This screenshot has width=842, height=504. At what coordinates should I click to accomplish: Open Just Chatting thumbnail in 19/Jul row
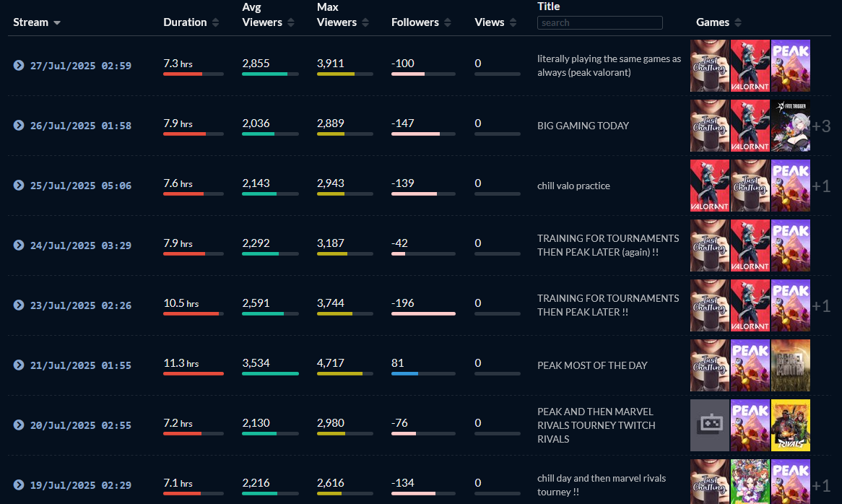coord(710,482)
